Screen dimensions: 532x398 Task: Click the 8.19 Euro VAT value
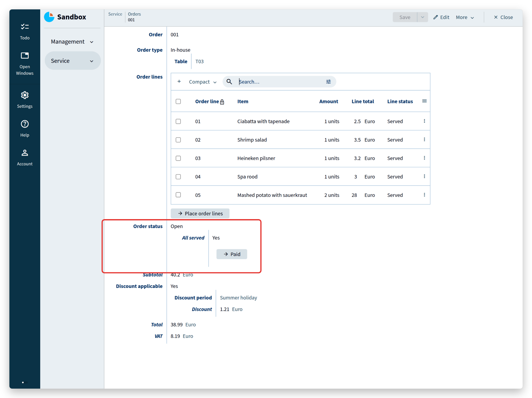tap(182, 336)
